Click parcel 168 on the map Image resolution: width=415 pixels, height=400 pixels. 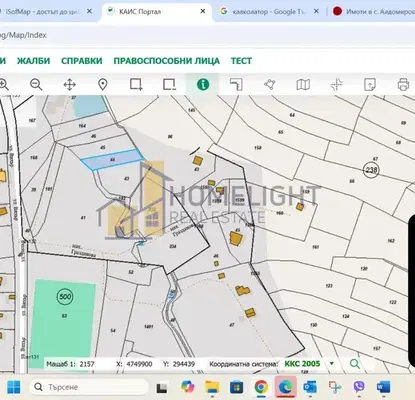click(34, 157)
